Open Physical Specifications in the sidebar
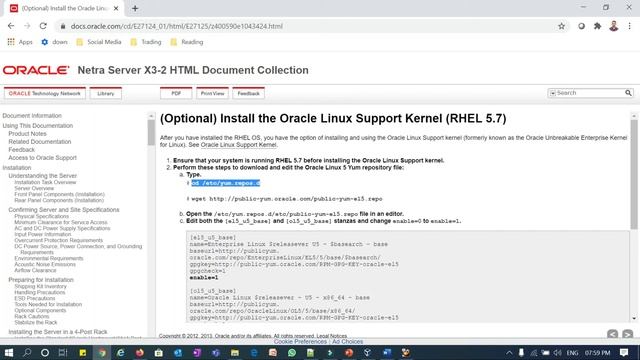This screenshot has height=360, width=640. click(42, 216)
